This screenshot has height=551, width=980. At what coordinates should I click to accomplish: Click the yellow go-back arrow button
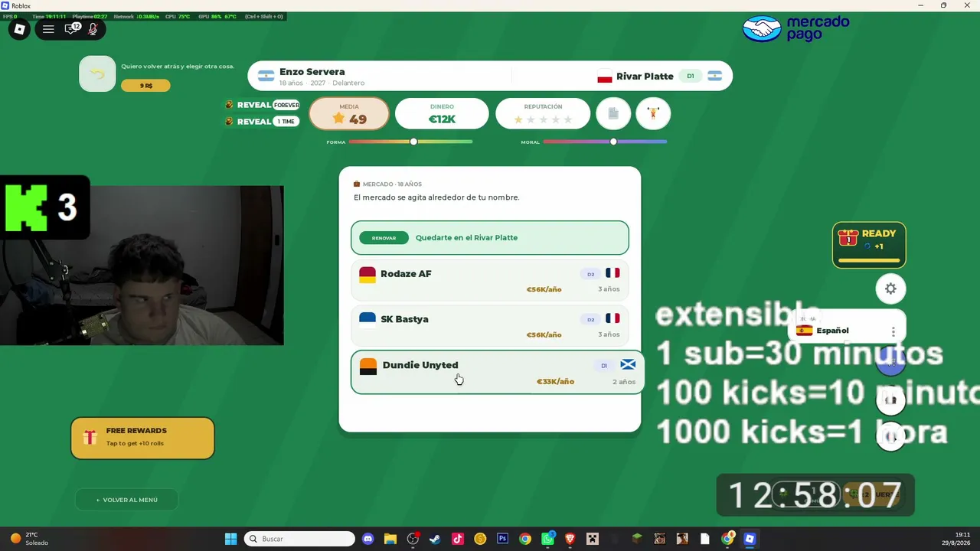pyautogui.click(x=97, y=74)
